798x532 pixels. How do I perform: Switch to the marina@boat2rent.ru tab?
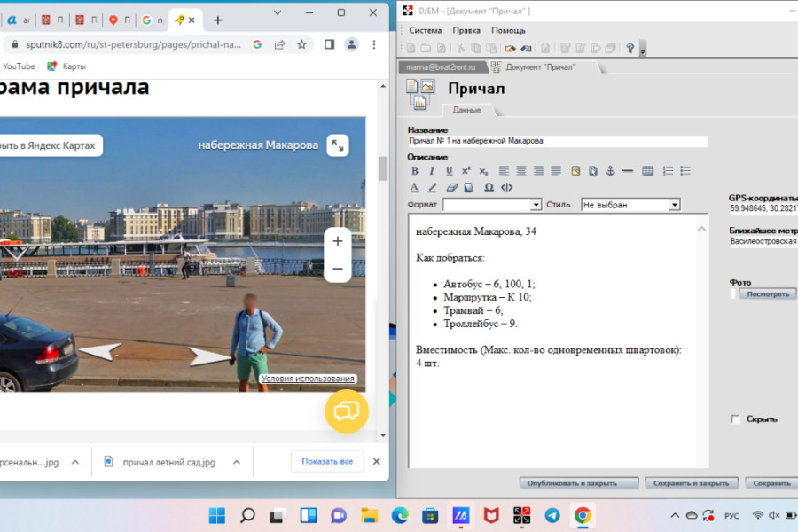point(441,67)
